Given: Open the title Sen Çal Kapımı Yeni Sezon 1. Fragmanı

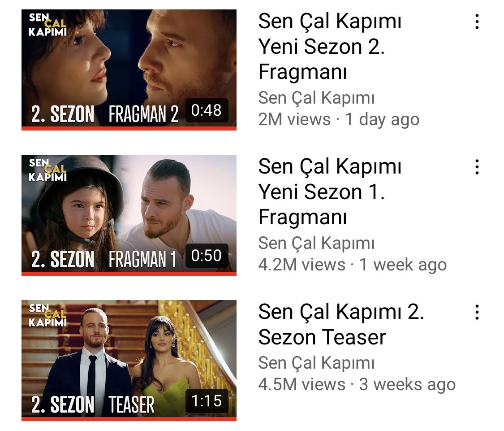Looking at the screenshot, I should coord(330,192).
